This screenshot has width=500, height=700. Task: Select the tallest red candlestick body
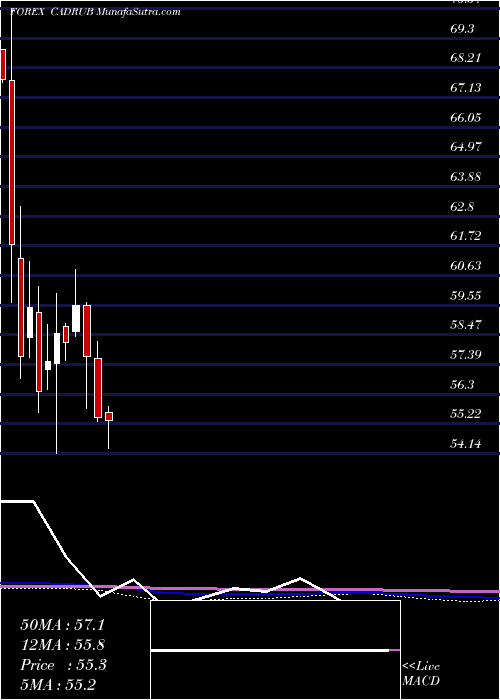[12, 162]
